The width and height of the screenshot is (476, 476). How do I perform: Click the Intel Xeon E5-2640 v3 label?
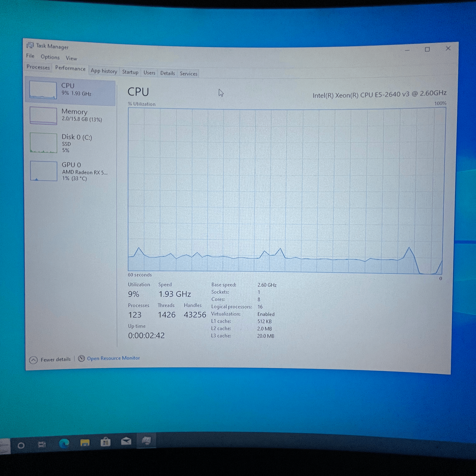tap(379, 94)
